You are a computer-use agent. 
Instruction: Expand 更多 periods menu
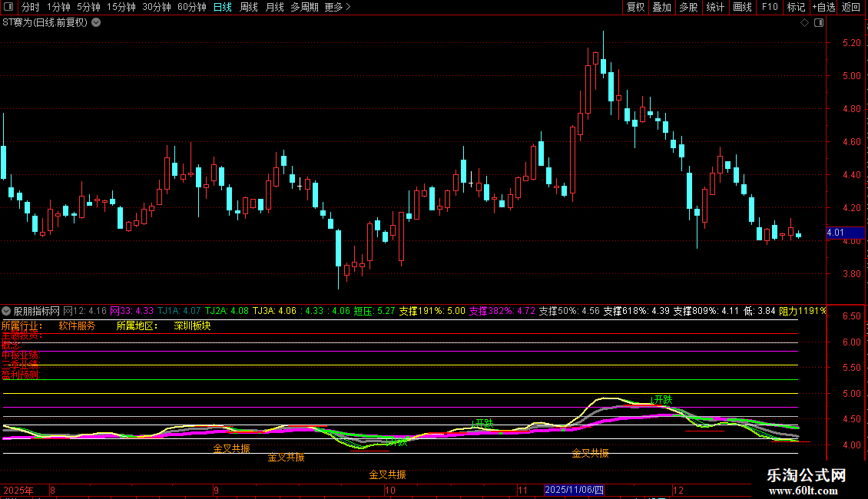(x=337, y=7)
